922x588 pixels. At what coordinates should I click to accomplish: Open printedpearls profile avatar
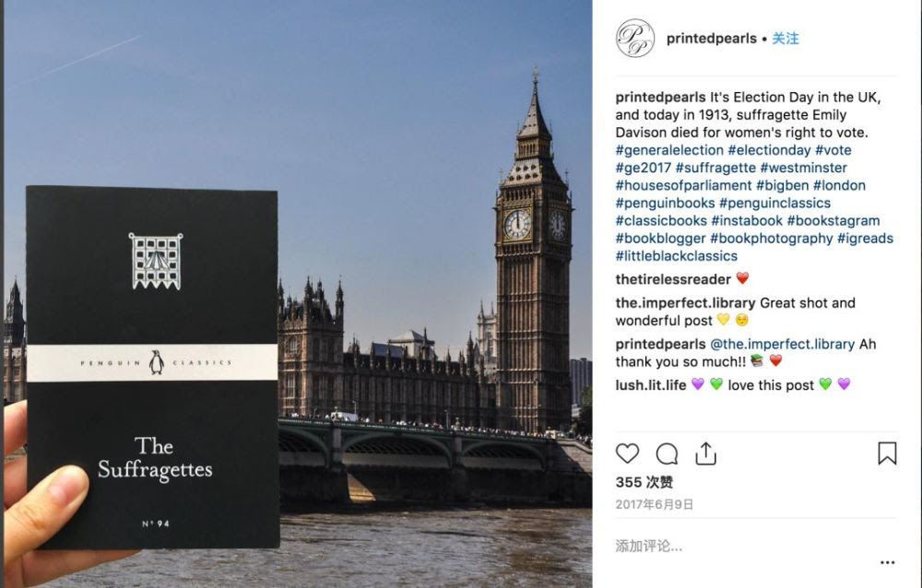pyautogui.click(x=635, y=38)
